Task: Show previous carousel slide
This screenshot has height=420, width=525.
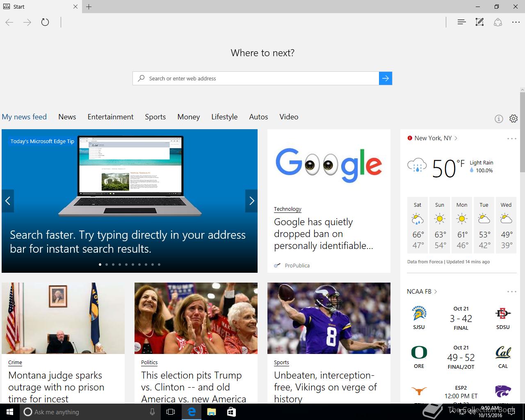Action: [x=8, y=201]
